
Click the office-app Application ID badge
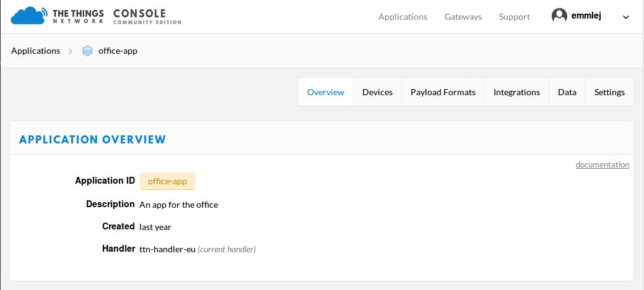pos(167,181)
